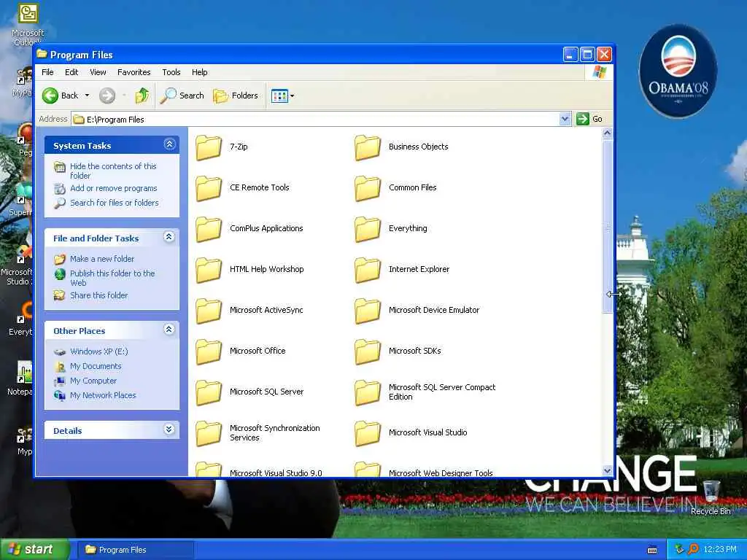Go up one folder level icon
The image size is (747, 560).
pos(142,96)
